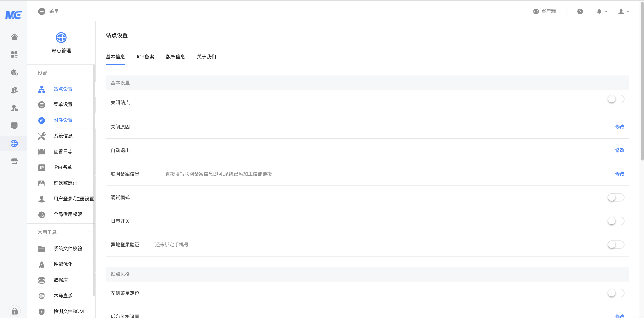Click the 过滤敏感词 icon
644x318 pixels.
coord(42,183)
